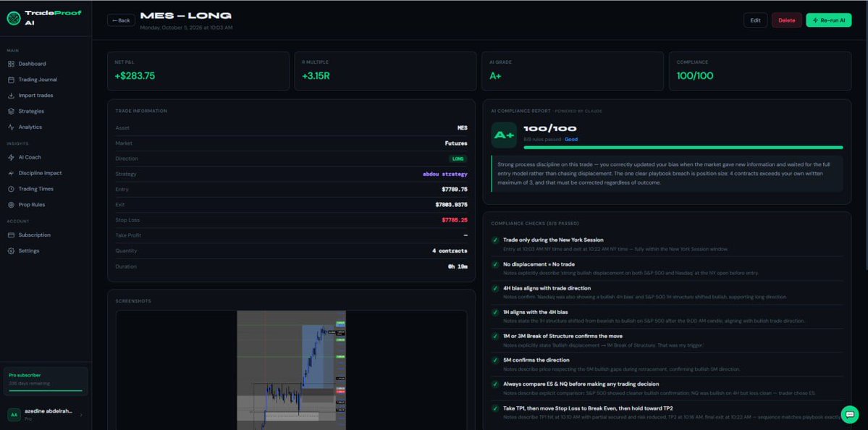Expand the user account menu chevron
This screenshot has height=430, width=868.
tap(81, 415)
